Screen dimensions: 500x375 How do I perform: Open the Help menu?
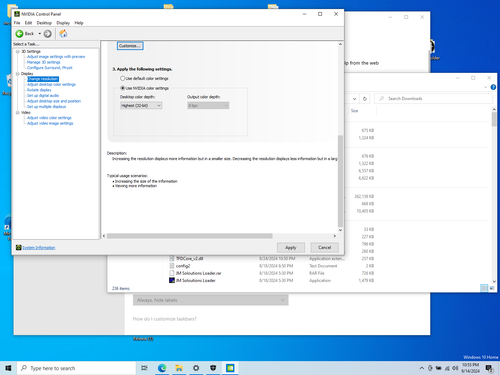click(79, 23)
